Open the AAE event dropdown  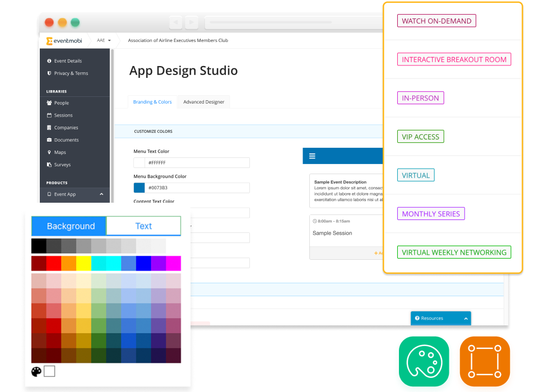coord(104,40)
